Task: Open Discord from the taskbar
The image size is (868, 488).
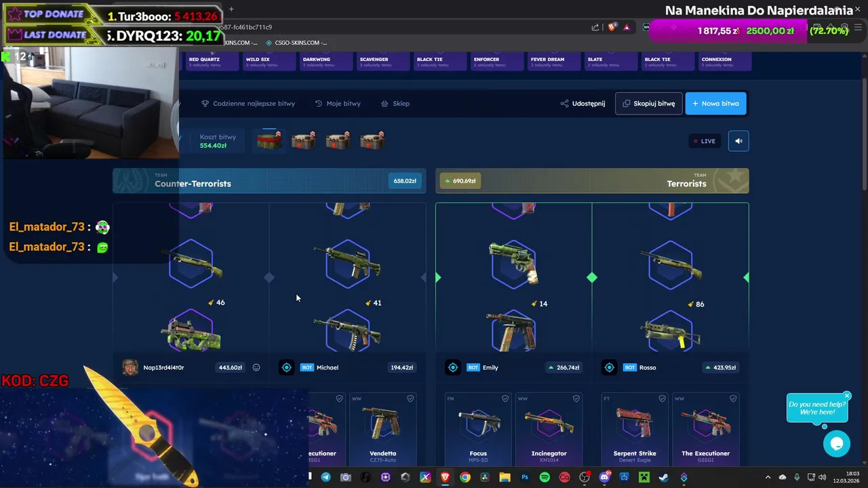Action: point(604,477)
